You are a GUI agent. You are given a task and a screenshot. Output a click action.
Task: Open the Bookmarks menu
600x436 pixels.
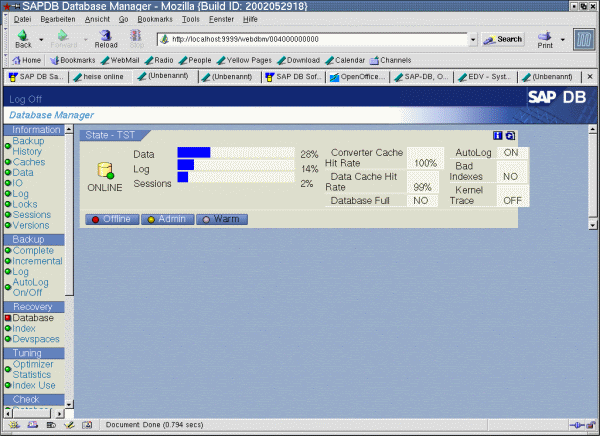click(154, 19)
